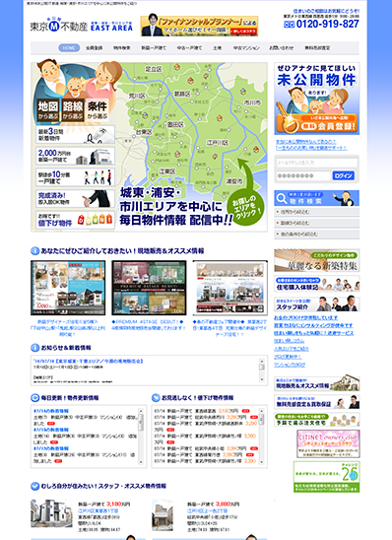Click the 物件検索 magnifier banner
This screenshot has width=392, height=540.
(x=316, y=198)
